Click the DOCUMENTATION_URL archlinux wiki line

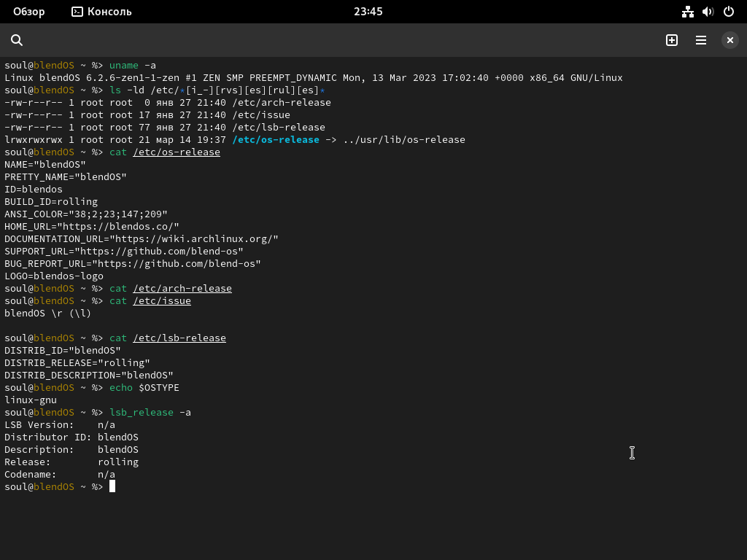tap(142, 238)
